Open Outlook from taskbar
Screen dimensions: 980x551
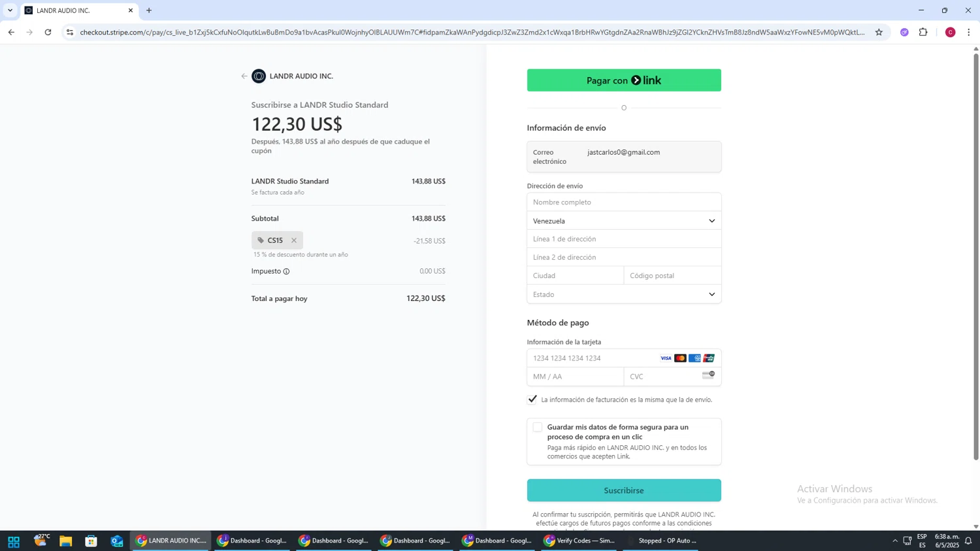117,541
